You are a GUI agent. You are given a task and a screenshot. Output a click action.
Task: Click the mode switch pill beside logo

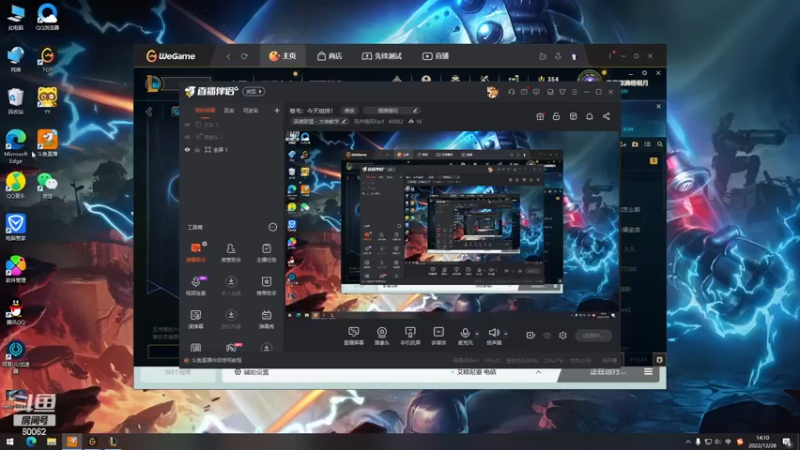(254, 91)
